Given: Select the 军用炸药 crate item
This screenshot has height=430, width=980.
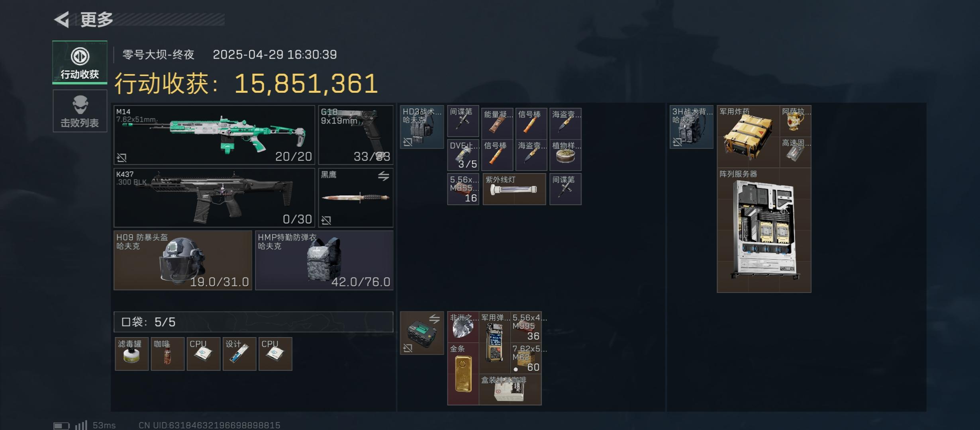Looking at the screenshot, I should [x=748, y=137].
